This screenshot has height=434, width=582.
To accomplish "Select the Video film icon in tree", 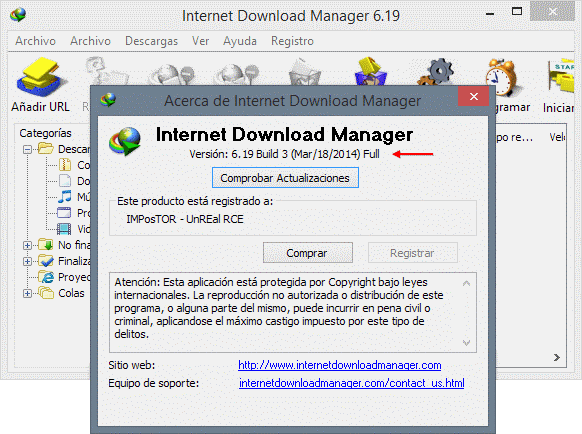I will point(64,229).
